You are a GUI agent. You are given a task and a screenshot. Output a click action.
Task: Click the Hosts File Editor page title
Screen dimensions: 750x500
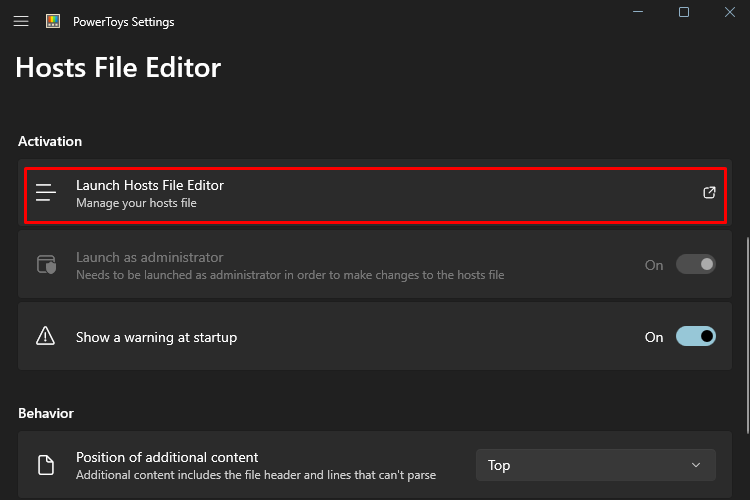(x=118, y=67)
